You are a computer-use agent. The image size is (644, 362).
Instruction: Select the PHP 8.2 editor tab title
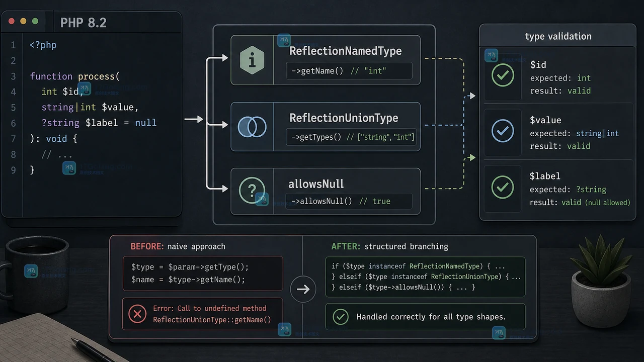[x=84, y=23]
